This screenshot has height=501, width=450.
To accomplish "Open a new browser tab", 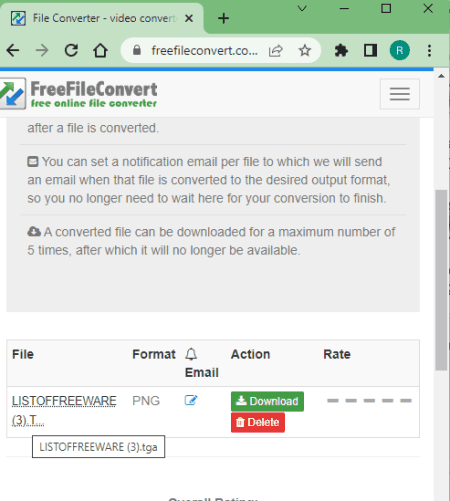I will click(223, 18).
